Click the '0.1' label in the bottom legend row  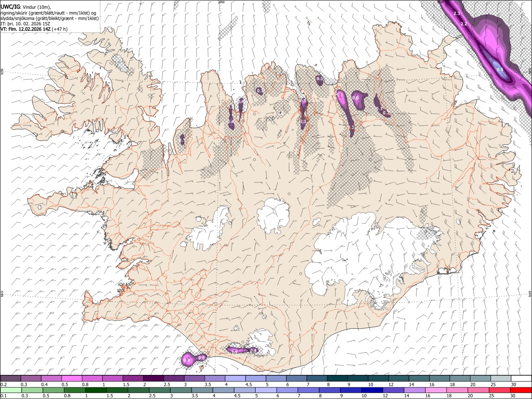coord(4,396)
